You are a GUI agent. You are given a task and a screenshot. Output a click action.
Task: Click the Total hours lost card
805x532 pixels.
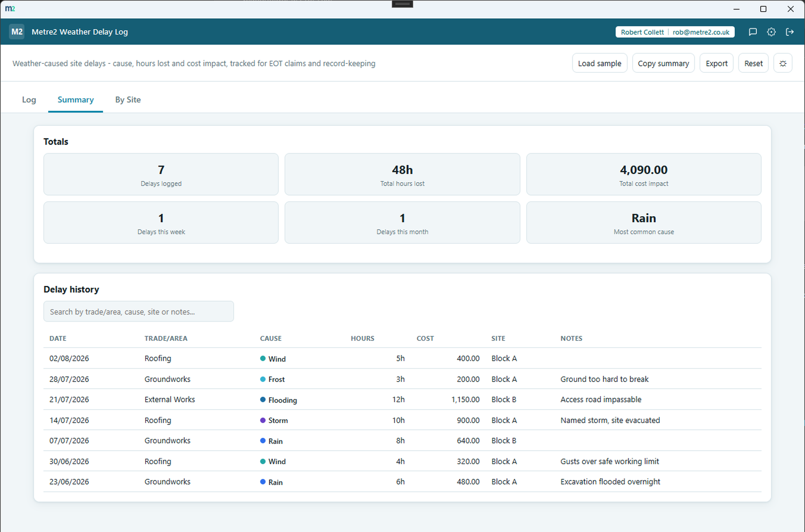(x=402, y=174)
